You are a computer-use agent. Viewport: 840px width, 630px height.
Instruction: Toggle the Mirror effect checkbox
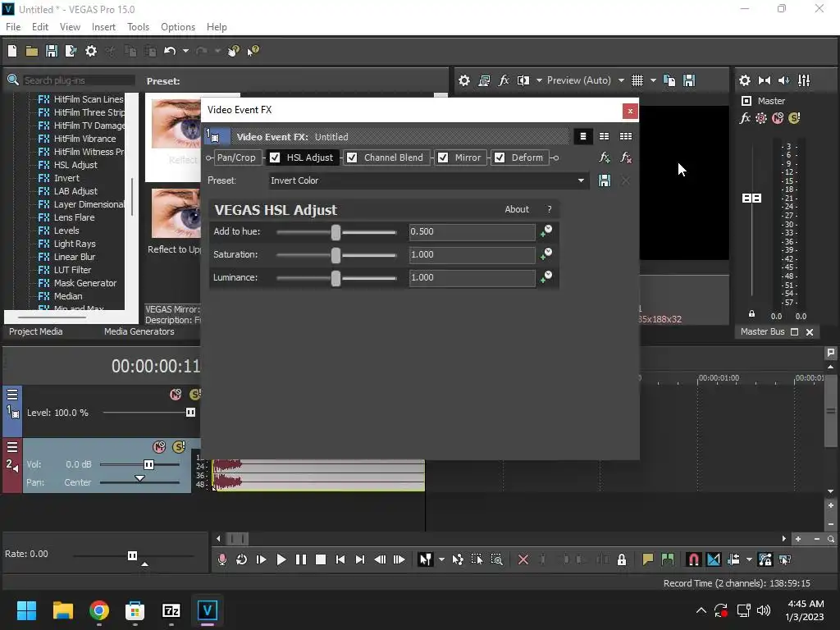pos(443,157)
